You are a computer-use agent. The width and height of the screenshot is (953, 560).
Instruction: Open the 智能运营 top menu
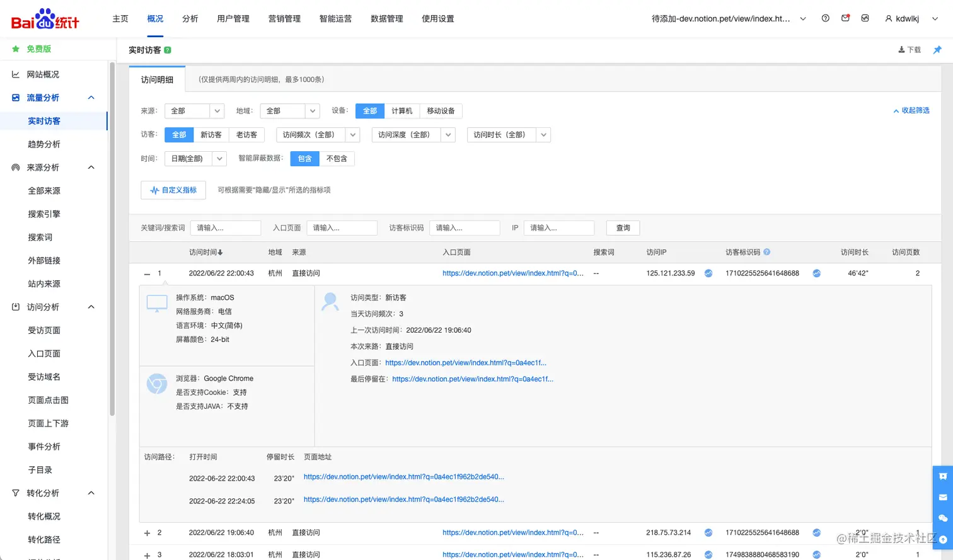[x=335, y=19]
